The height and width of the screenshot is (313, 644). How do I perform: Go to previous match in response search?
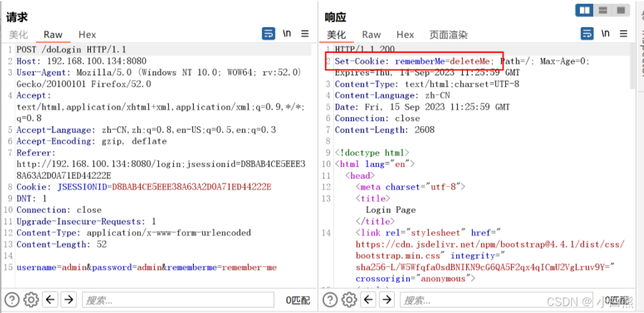click(x=368, y=300)
